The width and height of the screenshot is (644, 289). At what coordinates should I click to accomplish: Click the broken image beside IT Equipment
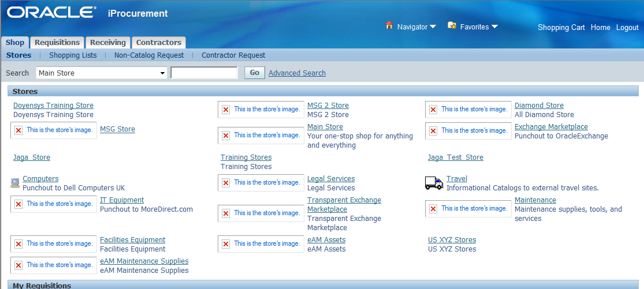click(53, 204)
